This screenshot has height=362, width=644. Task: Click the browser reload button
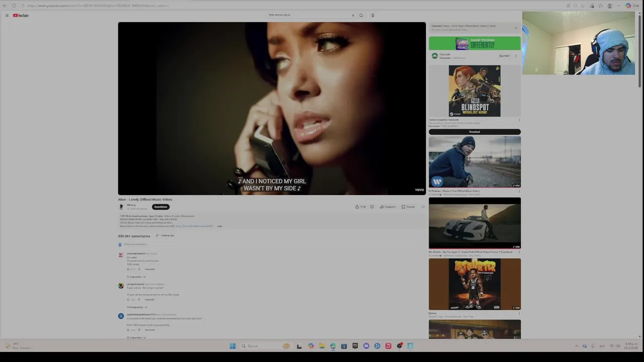click(x=14, y=6)
